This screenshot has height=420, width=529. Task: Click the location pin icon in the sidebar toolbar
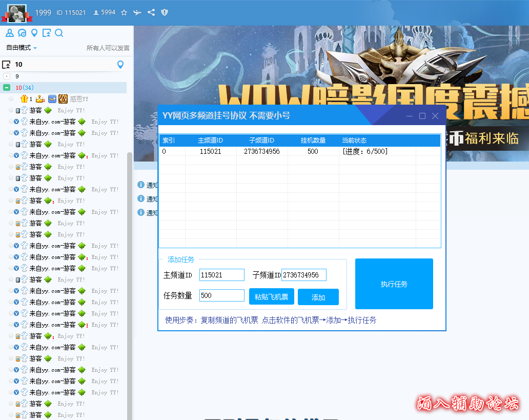click(34, 32)
